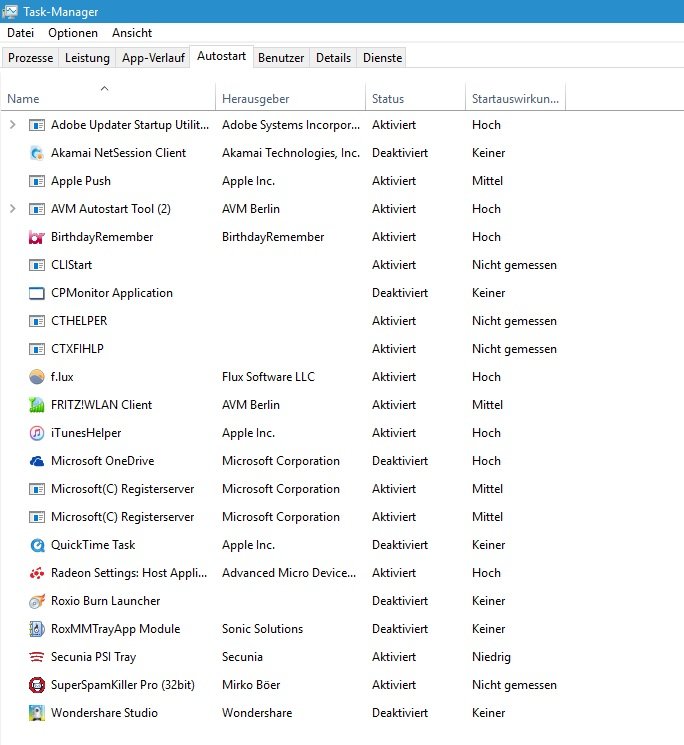Viewport: 684px width, 745px height.
Task: Click the FRITZ!WLAN Client icon
Action: [x=37, y=405]
